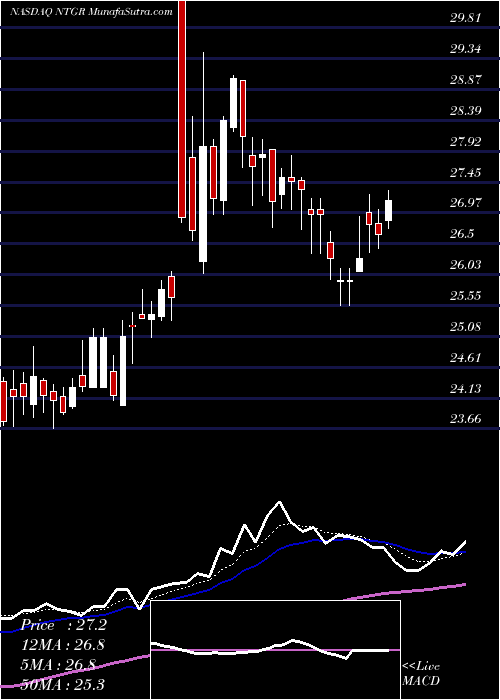Screen dimensions: 500x700
Task: Click the 24.61 price axis label
Action: click(x=466, y=358)
